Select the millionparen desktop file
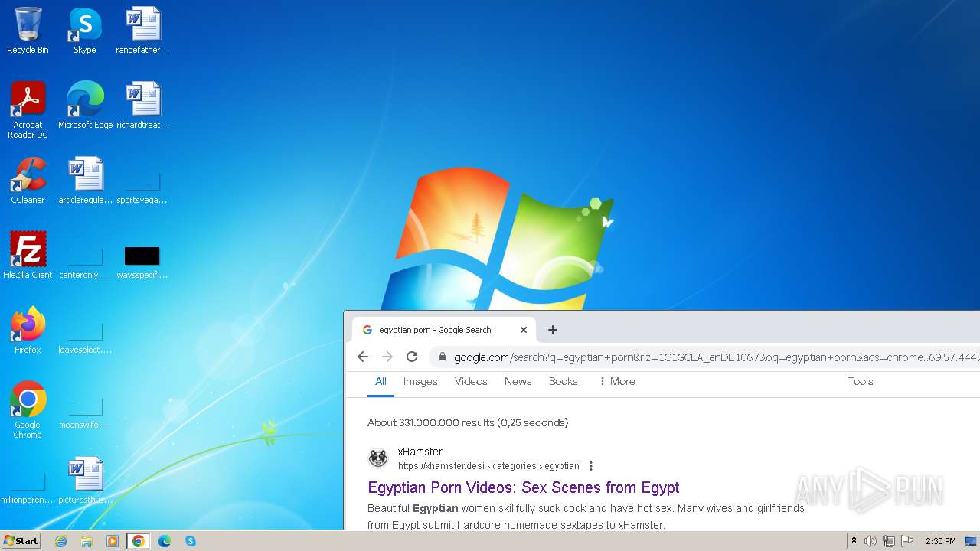 click(28, 486)
